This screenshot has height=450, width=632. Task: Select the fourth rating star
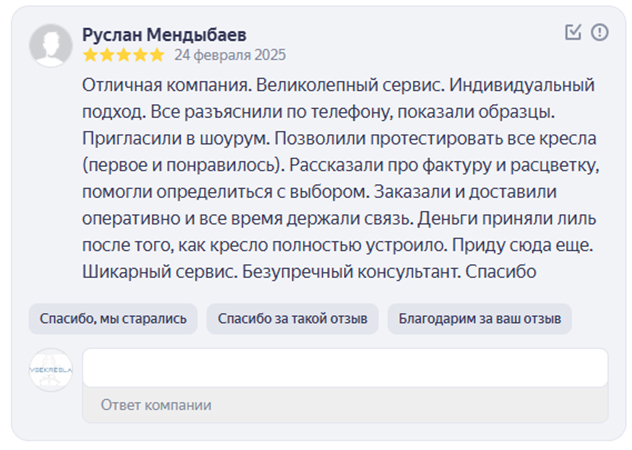click(140, 55)
